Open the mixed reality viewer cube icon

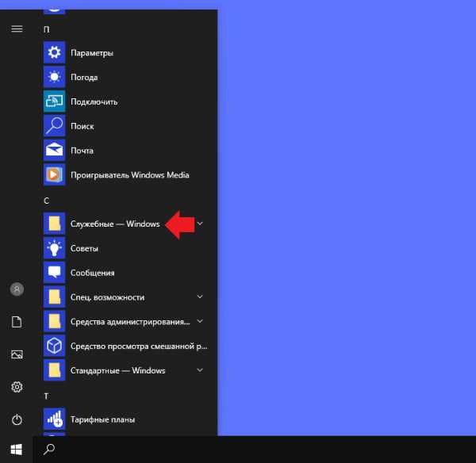pyautogui.click(x=54, y=346)
